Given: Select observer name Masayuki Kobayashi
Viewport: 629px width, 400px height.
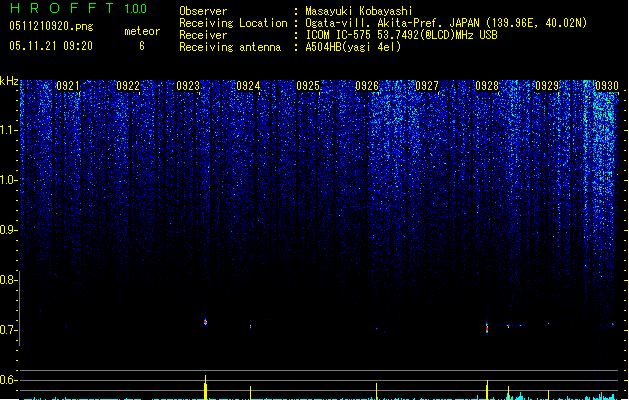Looking at the screenshot, I should [359, 11].
